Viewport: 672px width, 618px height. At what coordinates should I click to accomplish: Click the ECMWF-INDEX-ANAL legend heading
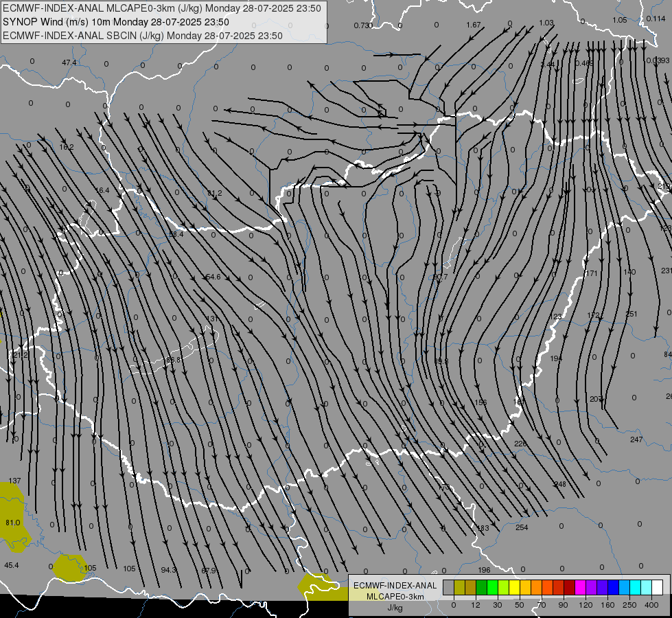pyautogui.click(x=395, y=586)
